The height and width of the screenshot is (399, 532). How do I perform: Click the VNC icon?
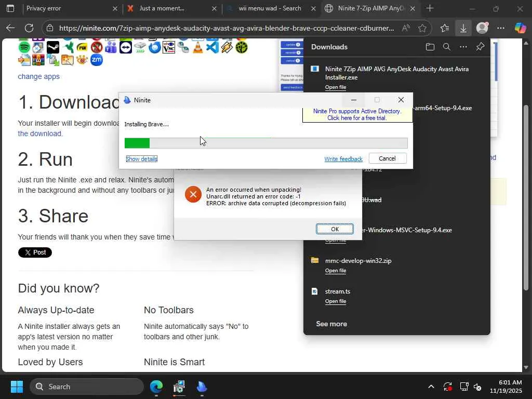point(169,47)
